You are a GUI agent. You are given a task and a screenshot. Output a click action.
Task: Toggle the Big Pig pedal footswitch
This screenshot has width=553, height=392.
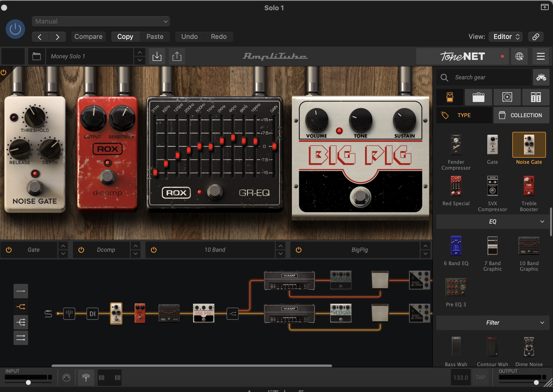click(360, 197)
